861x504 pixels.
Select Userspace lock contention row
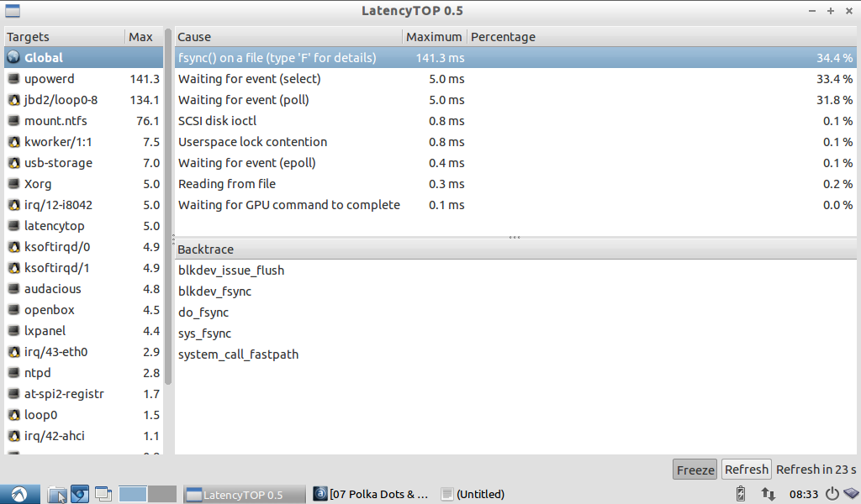tap(515, 141)
